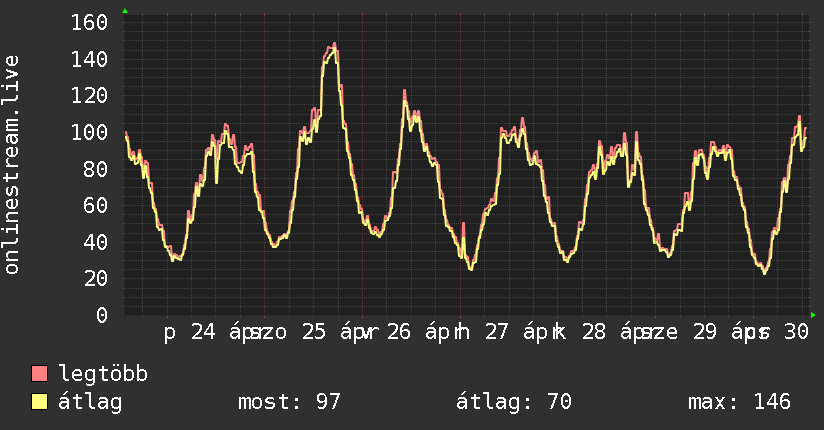
Task: Click the x-axis date label '26'
Action: coord(398,332)
